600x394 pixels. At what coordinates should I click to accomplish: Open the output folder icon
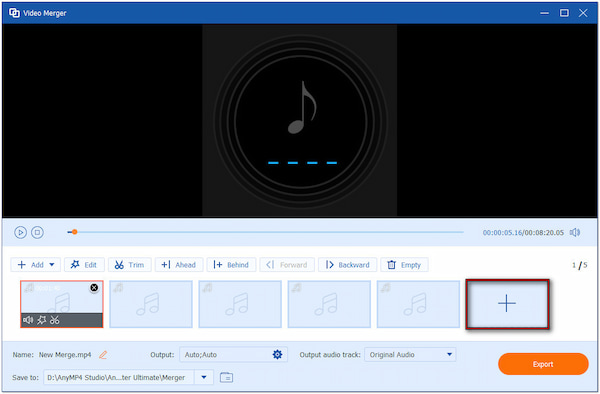227,378
